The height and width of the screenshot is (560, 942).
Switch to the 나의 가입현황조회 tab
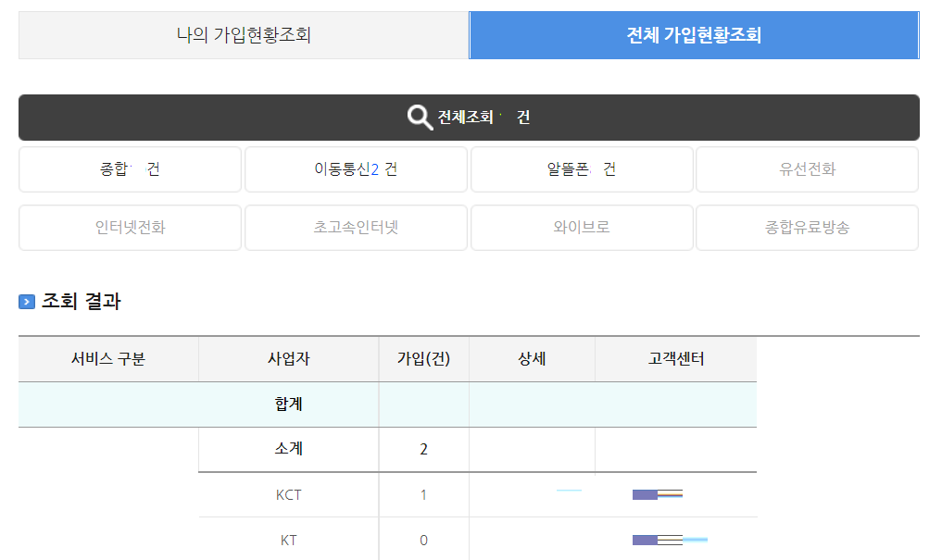[x=243, y=33]
